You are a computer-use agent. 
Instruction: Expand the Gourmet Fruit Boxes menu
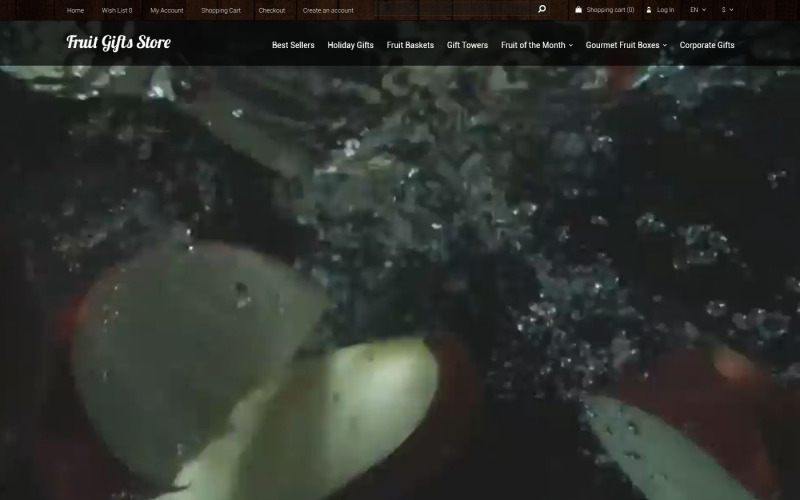(625, 45)
